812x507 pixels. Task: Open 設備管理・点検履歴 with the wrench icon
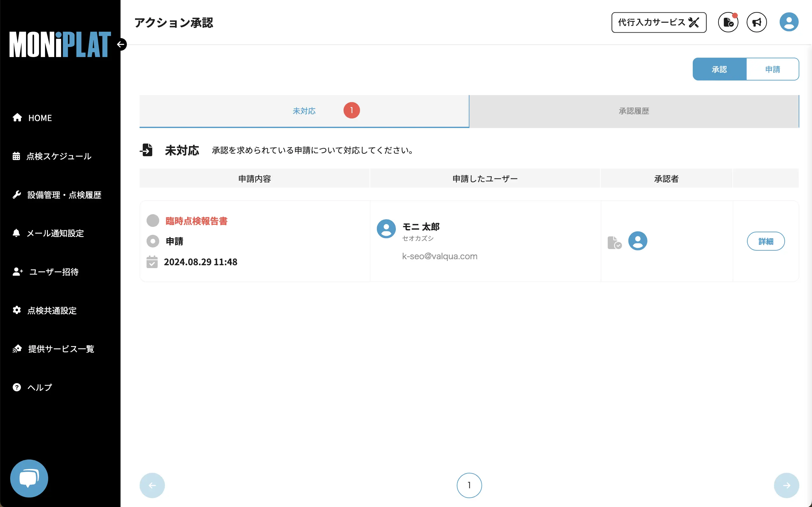[64, 195]
